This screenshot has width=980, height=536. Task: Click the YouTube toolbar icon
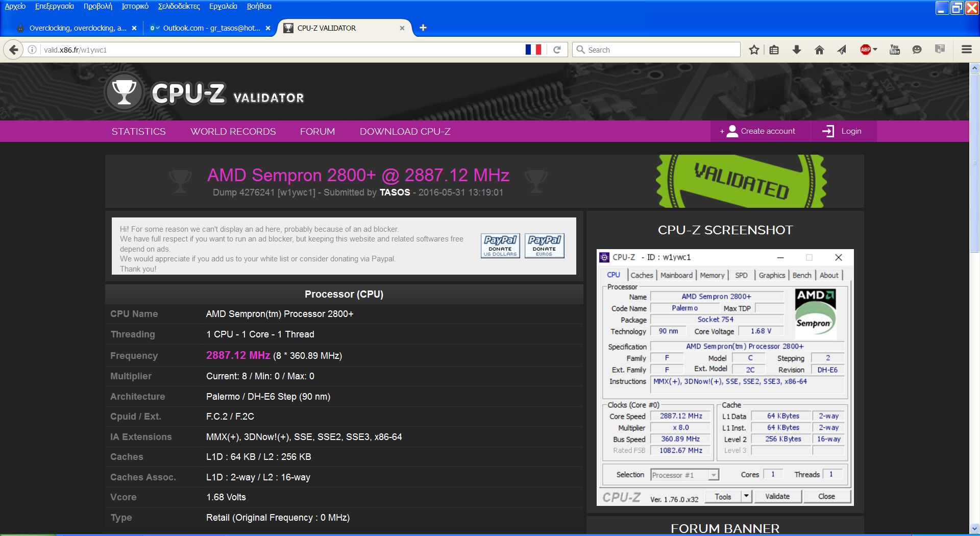pyautogui.click(x=895, y=50)
